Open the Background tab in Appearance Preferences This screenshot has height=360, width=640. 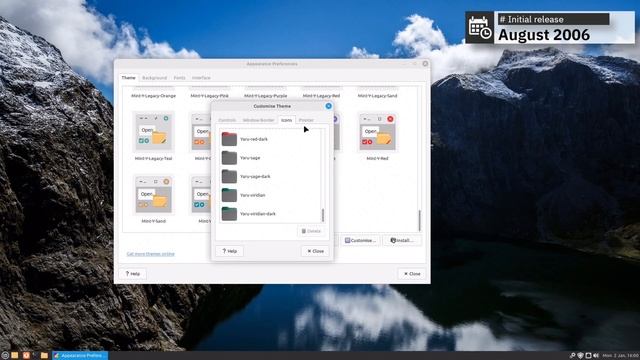tap(154, 78)
